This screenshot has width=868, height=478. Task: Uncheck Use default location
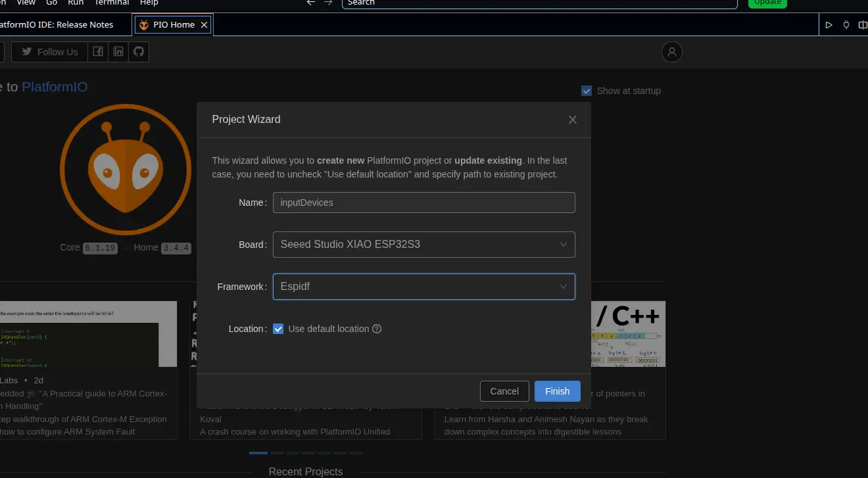(x=278, y=329)
